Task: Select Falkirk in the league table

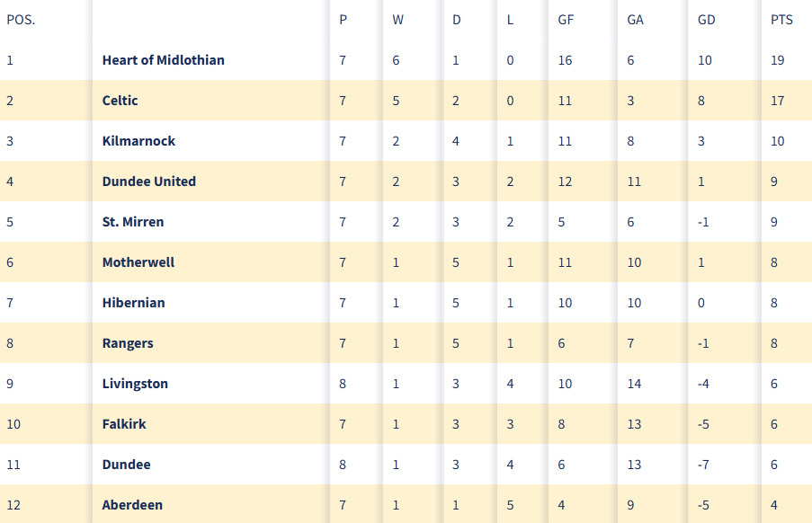Action: (124, 424)
